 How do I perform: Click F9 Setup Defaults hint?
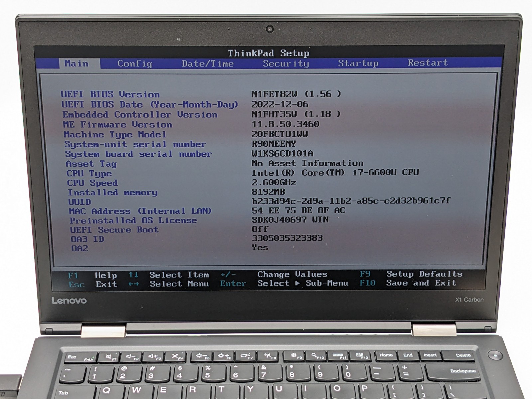pos(411,274)
